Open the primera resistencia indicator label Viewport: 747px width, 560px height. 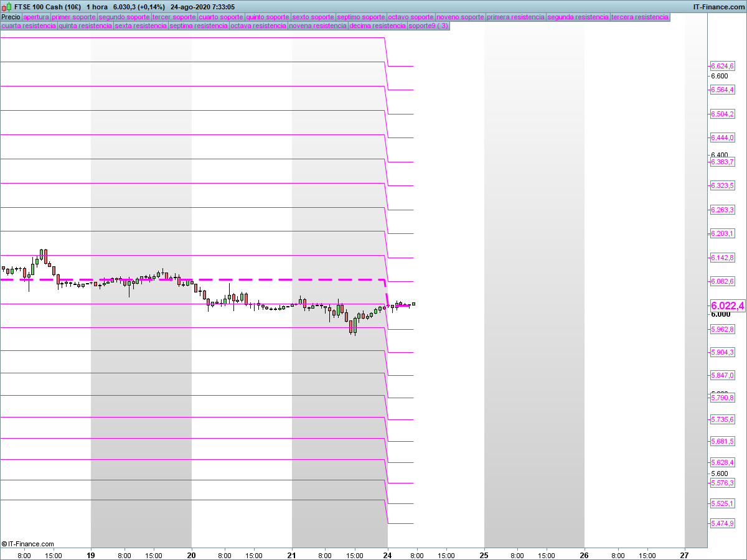coord(515,17)
